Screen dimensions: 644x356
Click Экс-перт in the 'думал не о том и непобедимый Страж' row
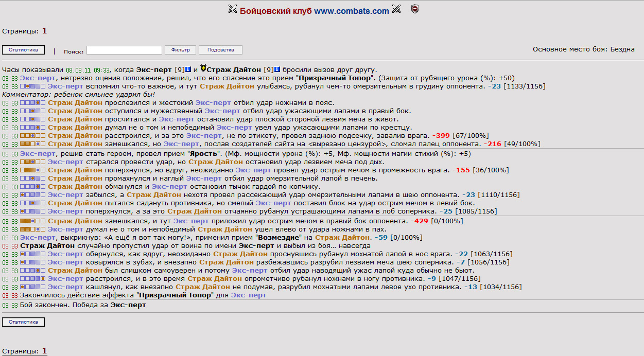pyautogui.click(x=65, y=229)
